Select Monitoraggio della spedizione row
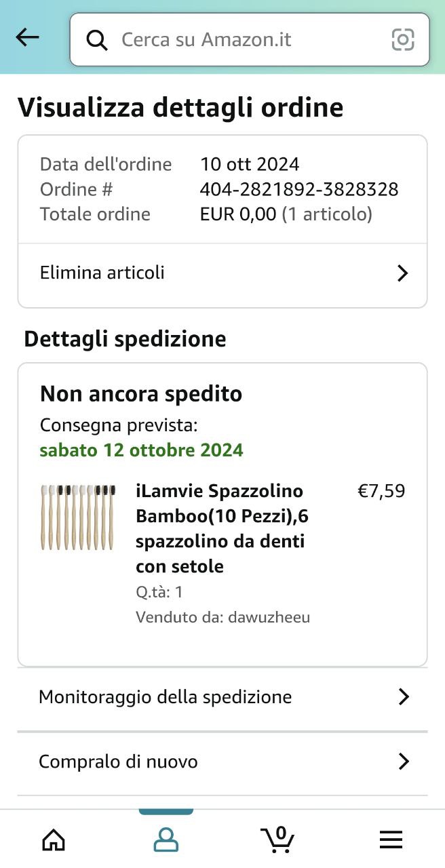This screenshot has height=868, width=445. [x=166, y=697]
